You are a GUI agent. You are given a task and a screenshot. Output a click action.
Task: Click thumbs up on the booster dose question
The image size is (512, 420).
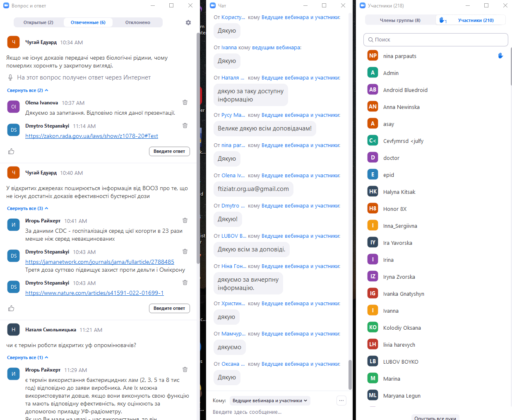11,308
